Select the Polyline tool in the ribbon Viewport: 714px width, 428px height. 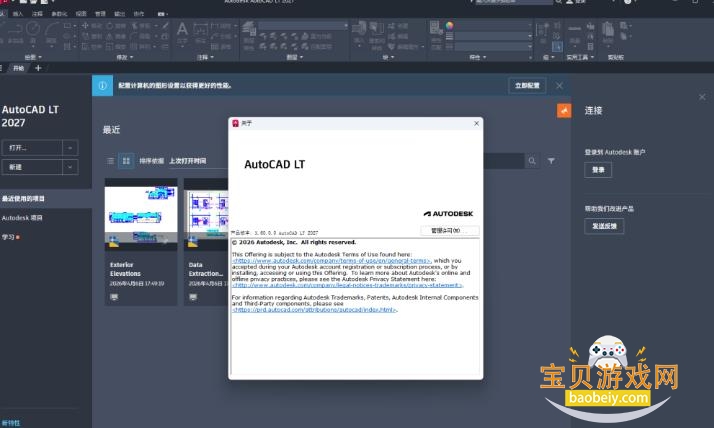tap(16, 31)
